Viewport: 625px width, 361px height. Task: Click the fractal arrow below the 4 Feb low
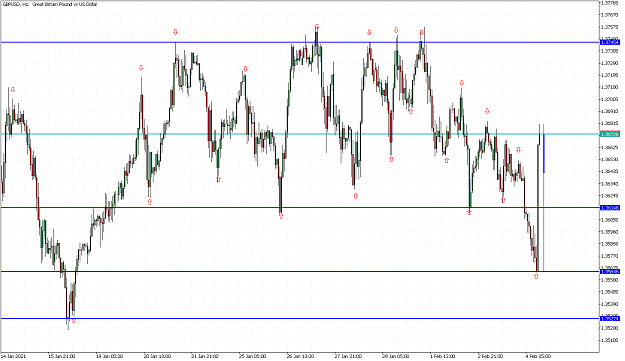(x=536, y=276)
